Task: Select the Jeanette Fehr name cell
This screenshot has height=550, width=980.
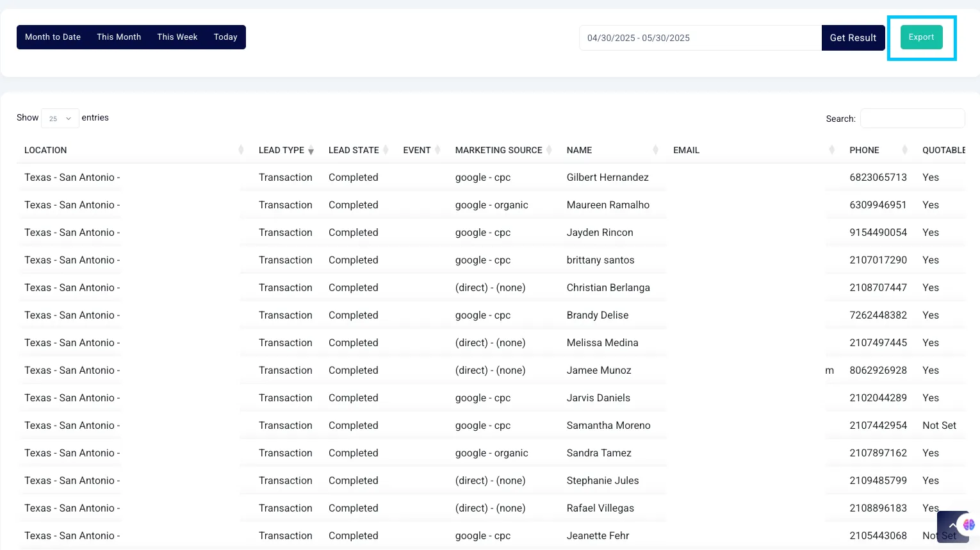Action: tap(598, 536)
